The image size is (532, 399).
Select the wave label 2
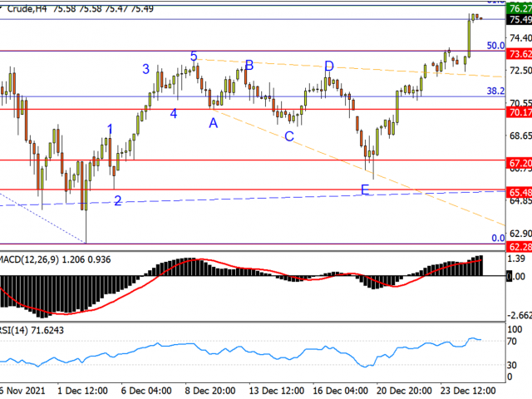tap(118, 199)
